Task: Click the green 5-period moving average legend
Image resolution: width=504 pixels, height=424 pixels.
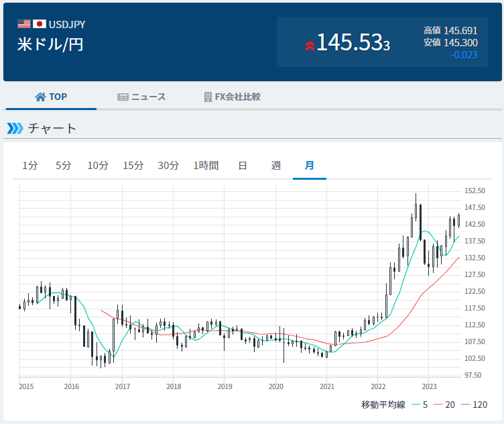Action: (421, 405)
